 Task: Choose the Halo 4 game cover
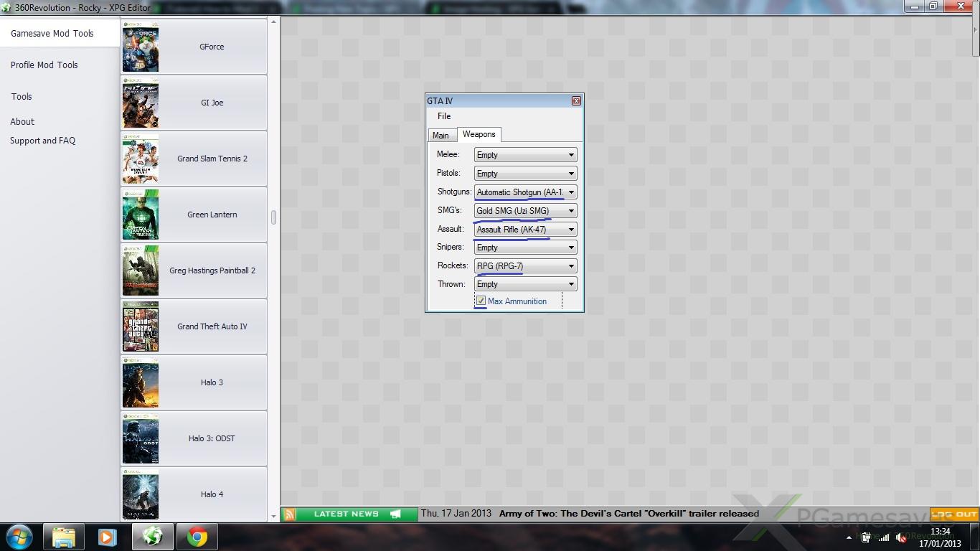(x=141, y=494)
